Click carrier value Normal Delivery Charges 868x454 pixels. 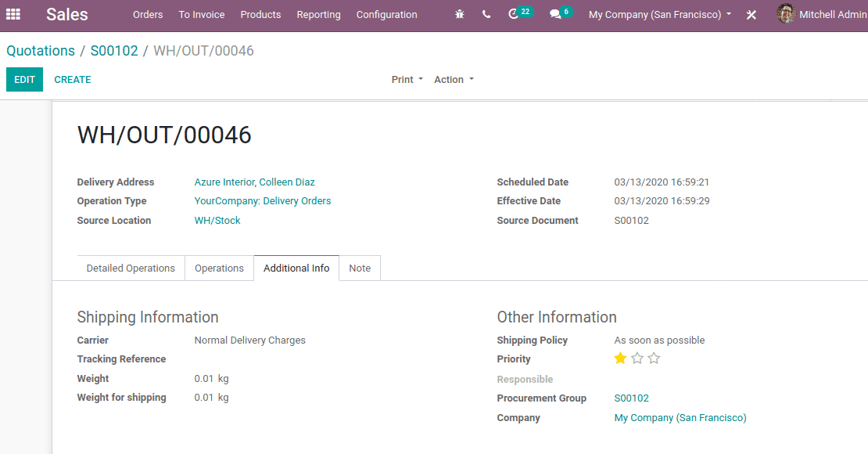pyautogui.click(x=249, y=340)
